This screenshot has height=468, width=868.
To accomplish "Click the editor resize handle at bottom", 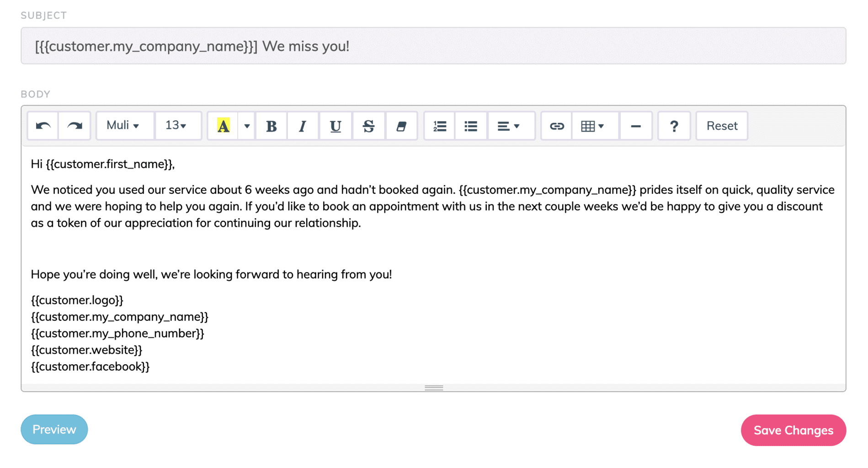I will 433,388.
